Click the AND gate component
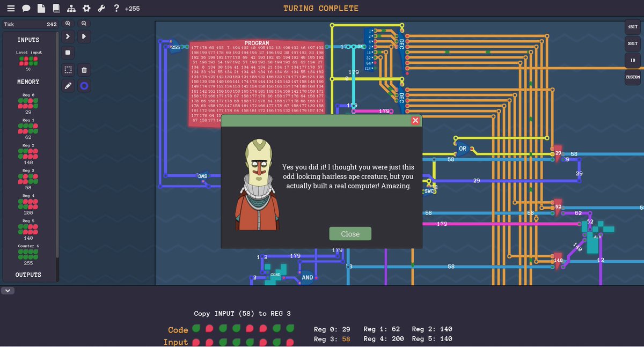The width and height of the screenshot is (644, 347). (307, 277)
